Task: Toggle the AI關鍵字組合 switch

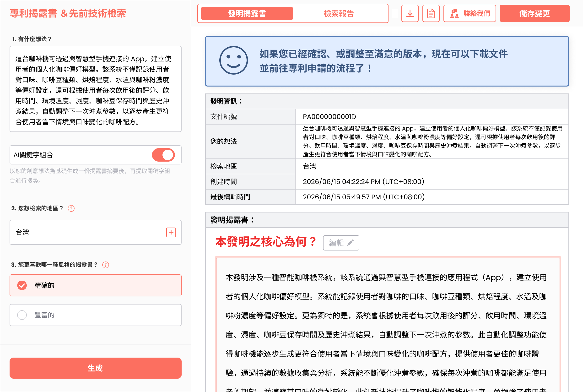Action: (x=163, y=155)
